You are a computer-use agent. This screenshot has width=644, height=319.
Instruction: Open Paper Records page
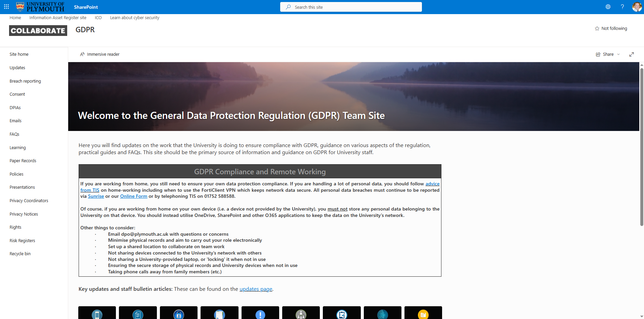(x=23, y=161)
